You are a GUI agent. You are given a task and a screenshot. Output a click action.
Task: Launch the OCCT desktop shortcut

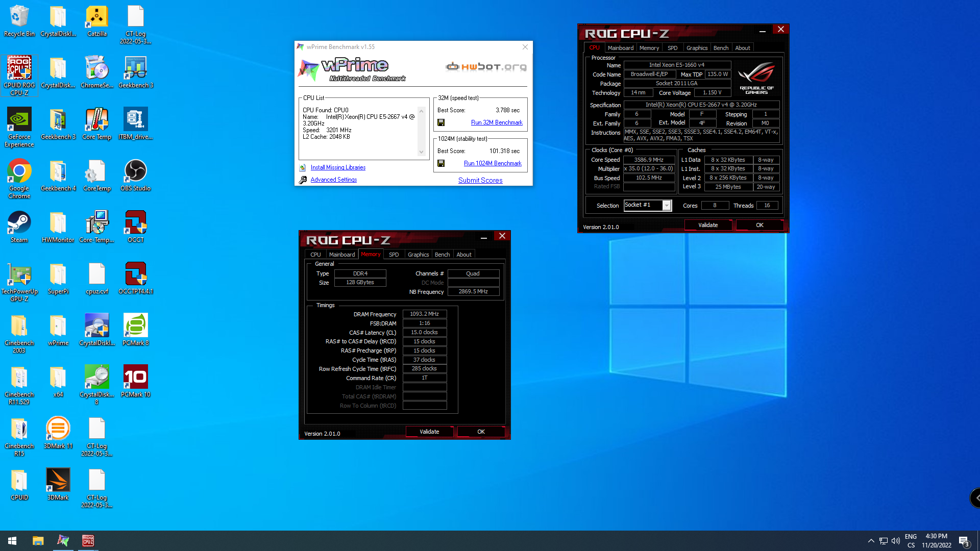click(x=136, y=227)
